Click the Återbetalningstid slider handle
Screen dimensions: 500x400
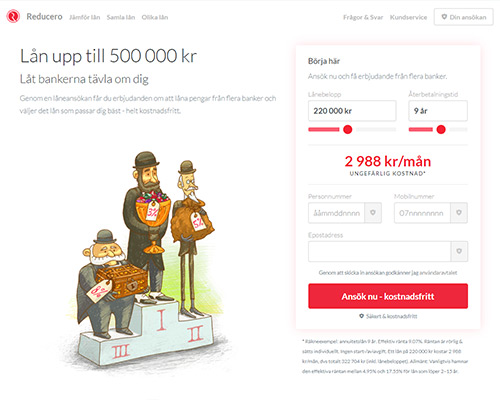tap(441, 130)
